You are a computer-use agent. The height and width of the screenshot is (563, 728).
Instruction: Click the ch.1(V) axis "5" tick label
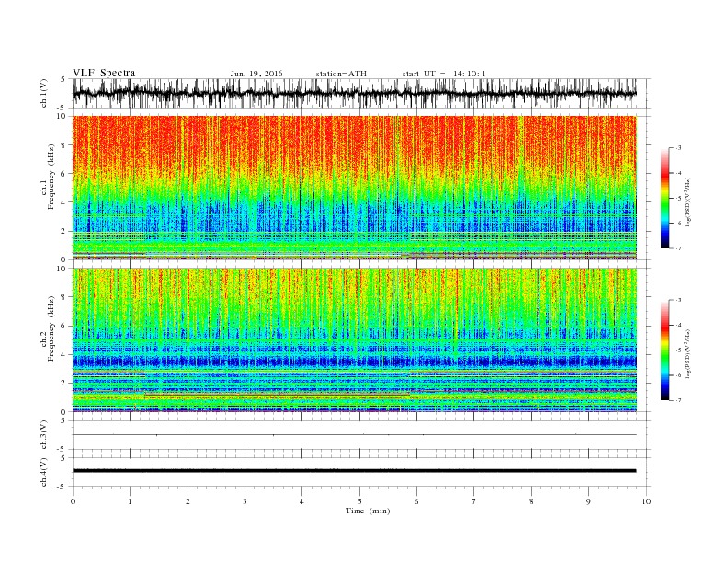(64, 79)
